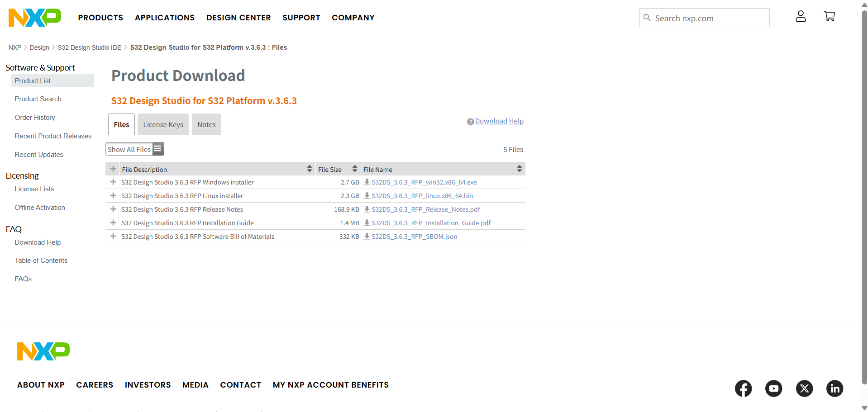This screenshot has height=412, width=868.
Task: Open the user account icon
Action: [x=801, y=17]
